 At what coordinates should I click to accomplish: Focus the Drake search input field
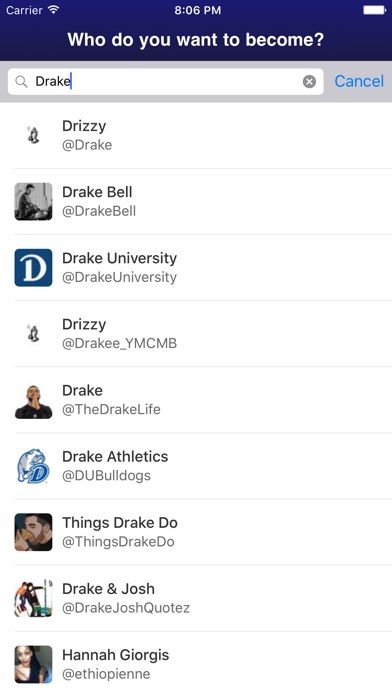tap(166, 81)
